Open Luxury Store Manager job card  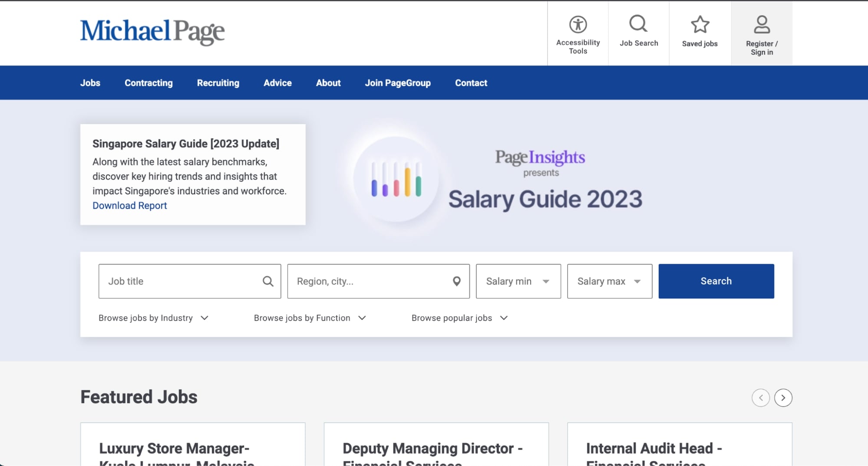coord(193,444)
